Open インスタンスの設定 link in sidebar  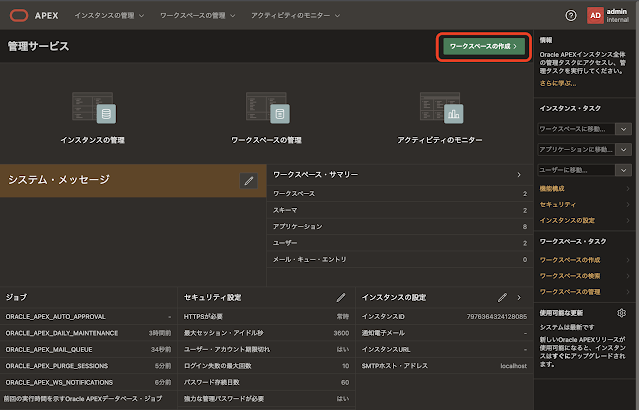coord(567,220)
